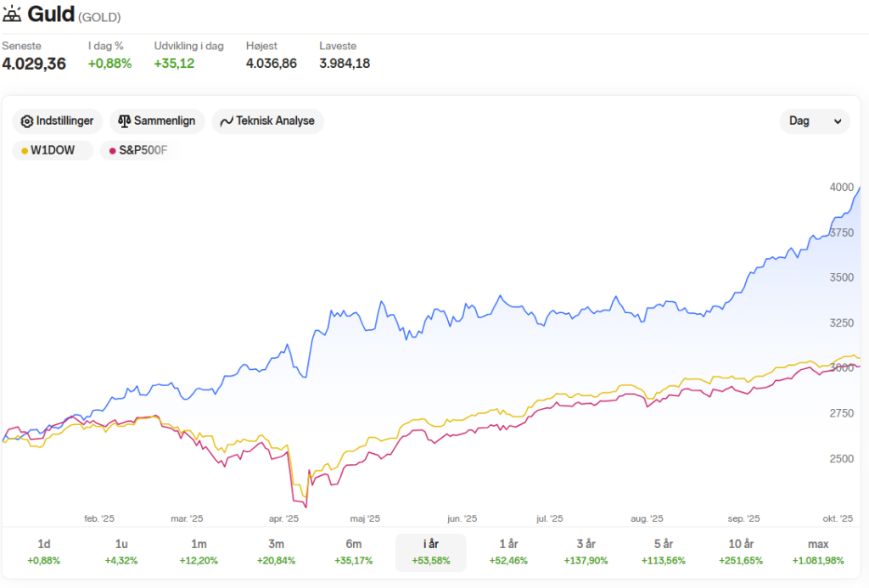Viewport: 869px width, 588px height.
Task: Select the 6m time range
Action: (x=354, y=552)
